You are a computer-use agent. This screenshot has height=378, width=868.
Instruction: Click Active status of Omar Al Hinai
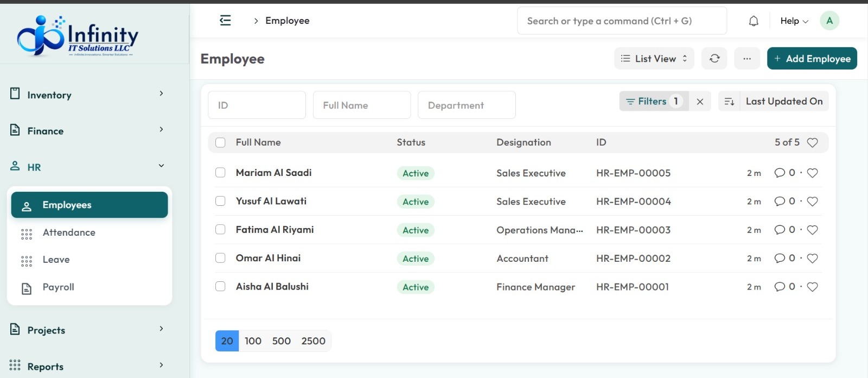coord(416,259)
